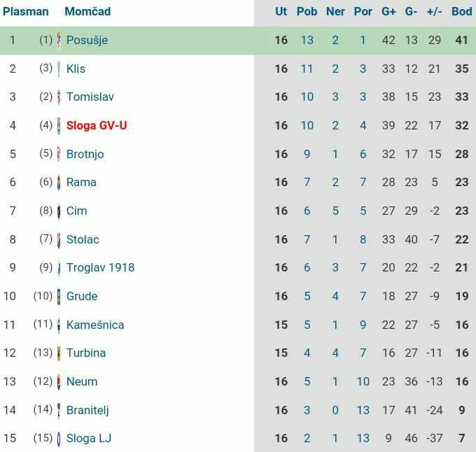The image size is (476, 452).
Task: Open the Kamešnica team link
Action: [x=95, y=325]
